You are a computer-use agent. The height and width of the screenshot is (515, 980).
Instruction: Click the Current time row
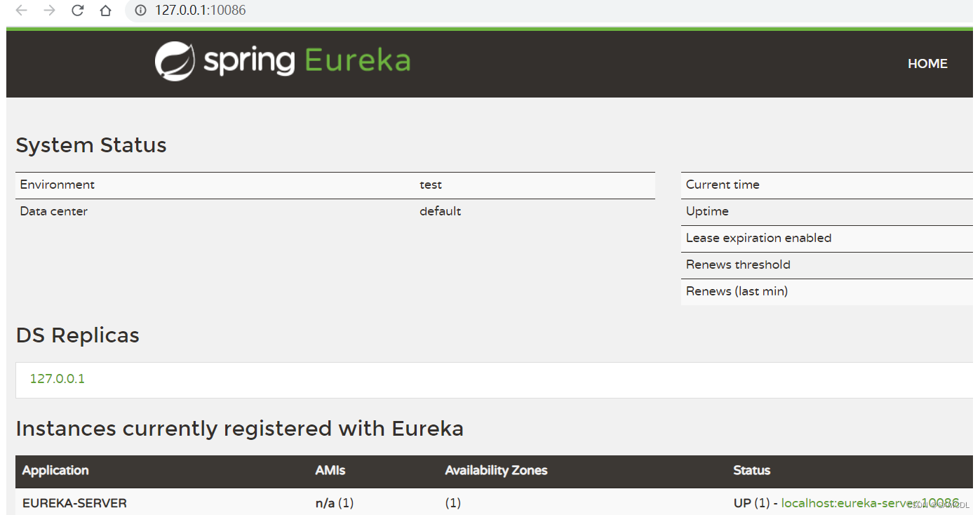(723, 185)
